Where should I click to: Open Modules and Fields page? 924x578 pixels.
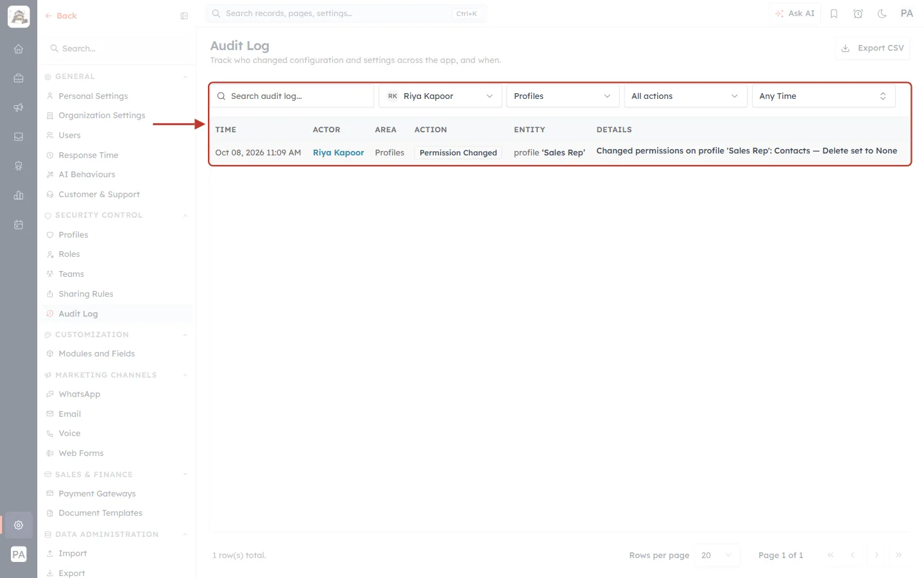coord(96,354)
